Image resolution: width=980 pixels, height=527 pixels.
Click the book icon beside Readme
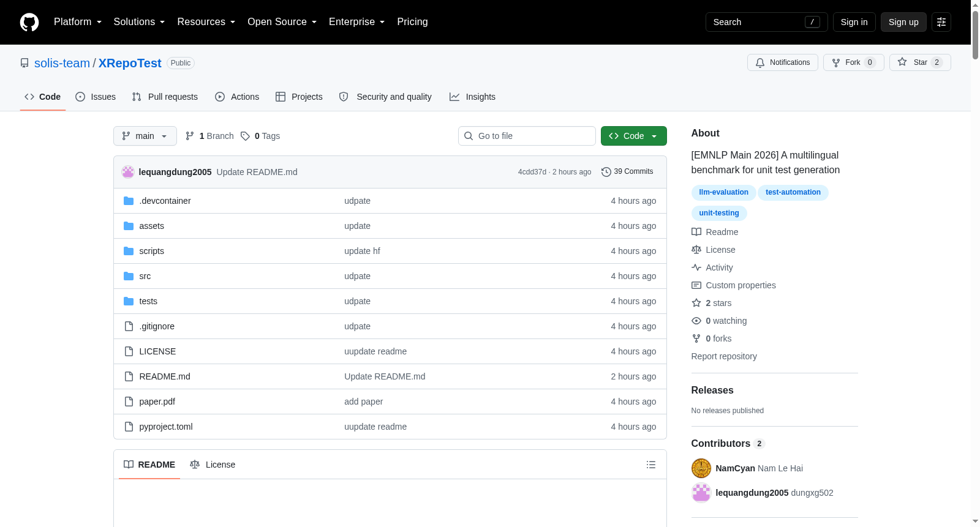coord(696,232)
